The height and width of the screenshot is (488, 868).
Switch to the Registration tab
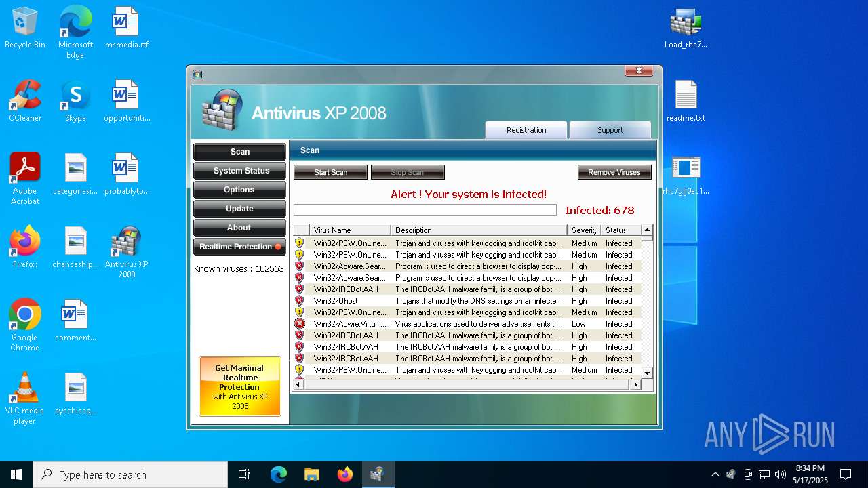tap(526, 130)
